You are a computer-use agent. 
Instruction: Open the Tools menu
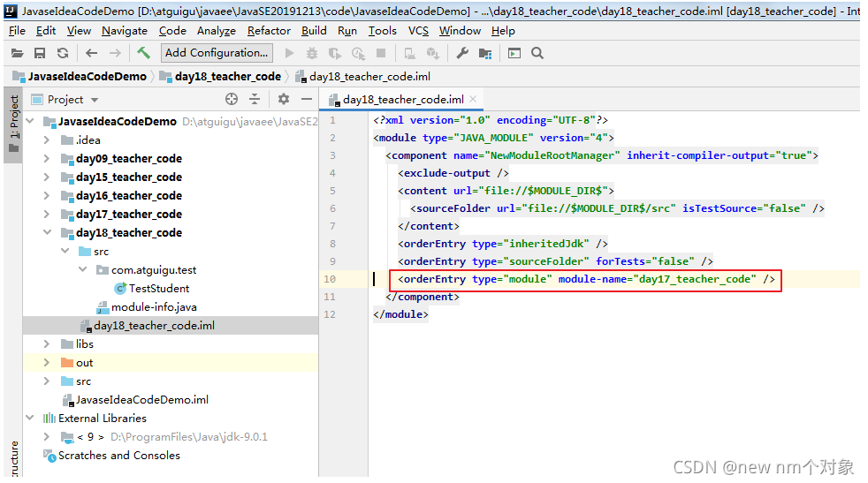point(383,31)
